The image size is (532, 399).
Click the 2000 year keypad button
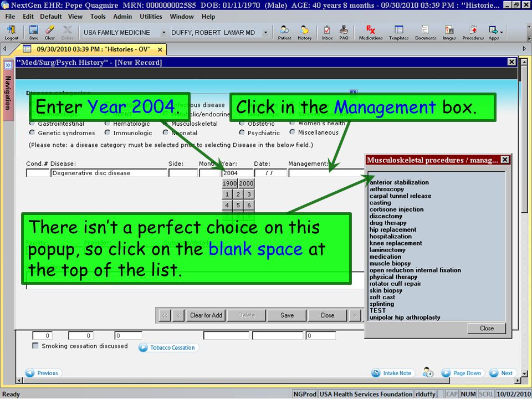(x=246, y=183)
